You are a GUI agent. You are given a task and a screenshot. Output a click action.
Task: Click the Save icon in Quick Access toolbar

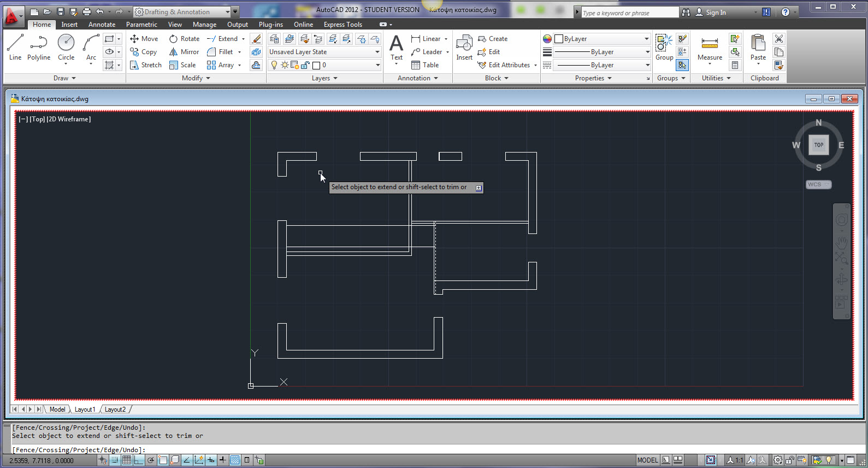click(x=61, y=12)
